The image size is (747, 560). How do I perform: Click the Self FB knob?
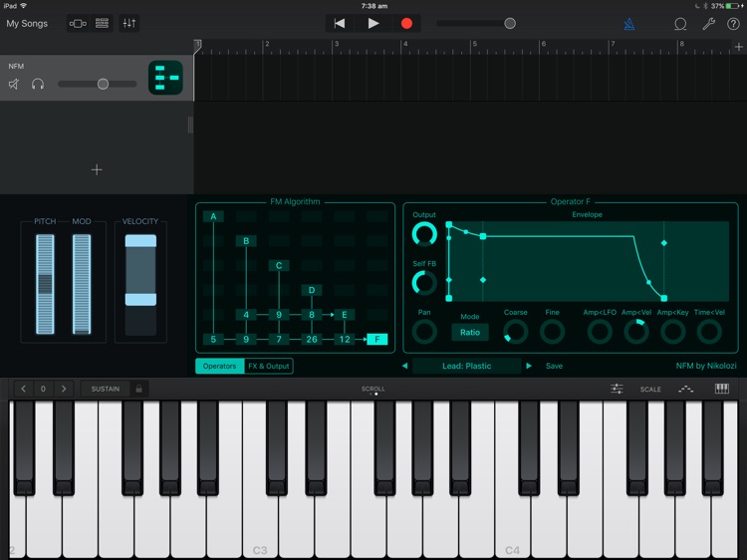coord(424,283)
